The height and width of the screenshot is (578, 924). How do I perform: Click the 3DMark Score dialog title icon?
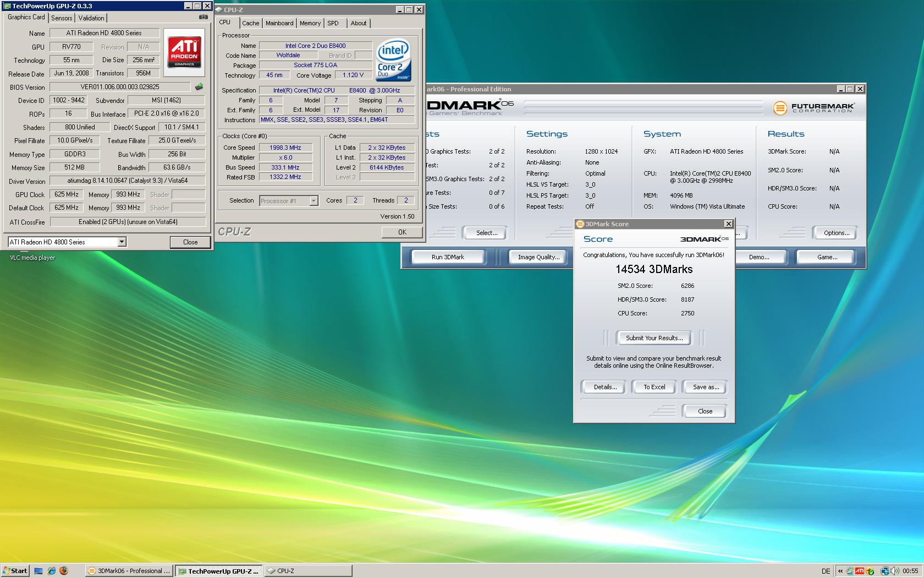pyautogui.click(x=580, y=224)
